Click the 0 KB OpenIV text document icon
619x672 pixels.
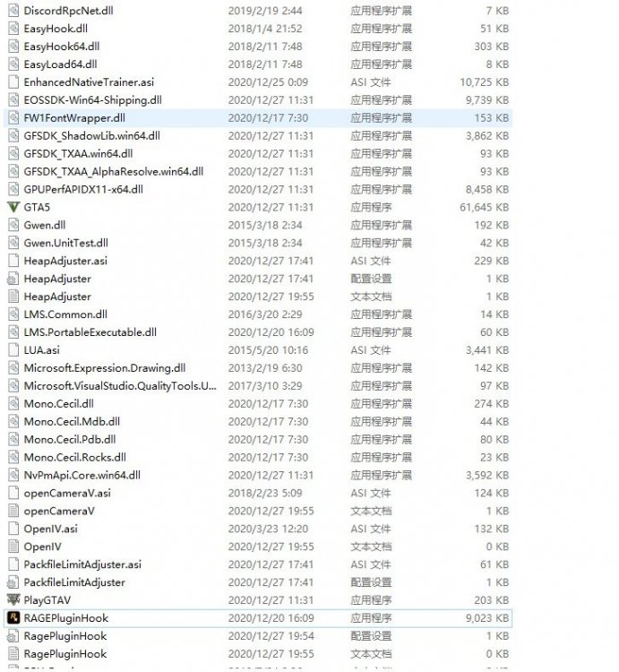(13, 547)
